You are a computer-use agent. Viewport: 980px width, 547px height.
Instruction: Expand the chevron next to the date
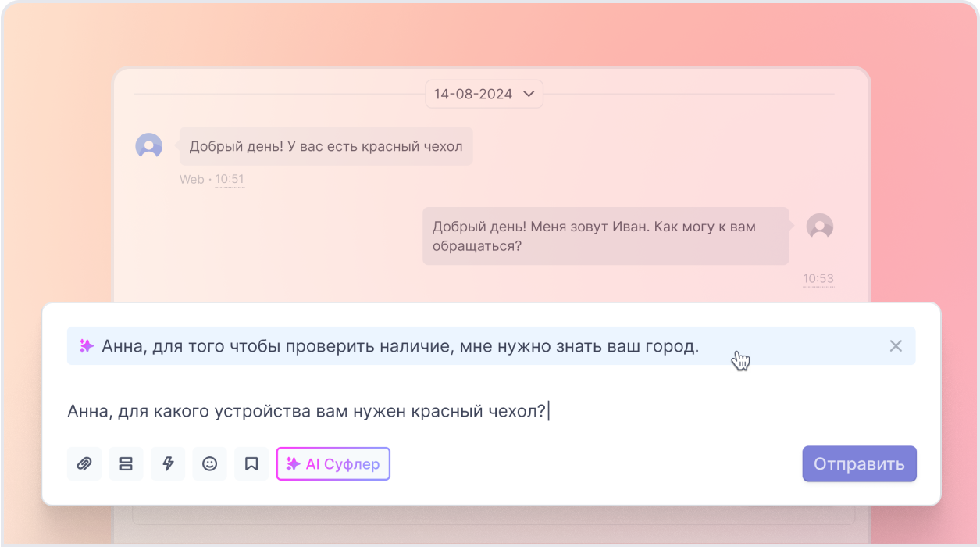[x=529, y=94]
